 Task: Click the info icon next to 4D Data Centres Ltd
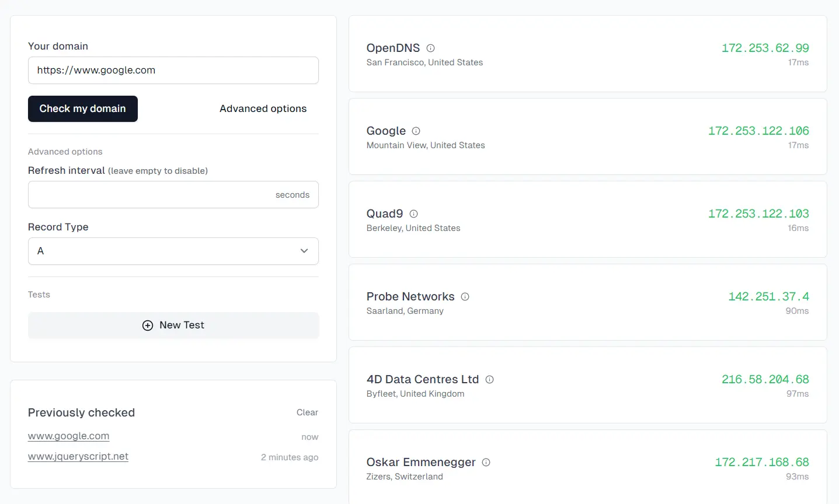489,379
